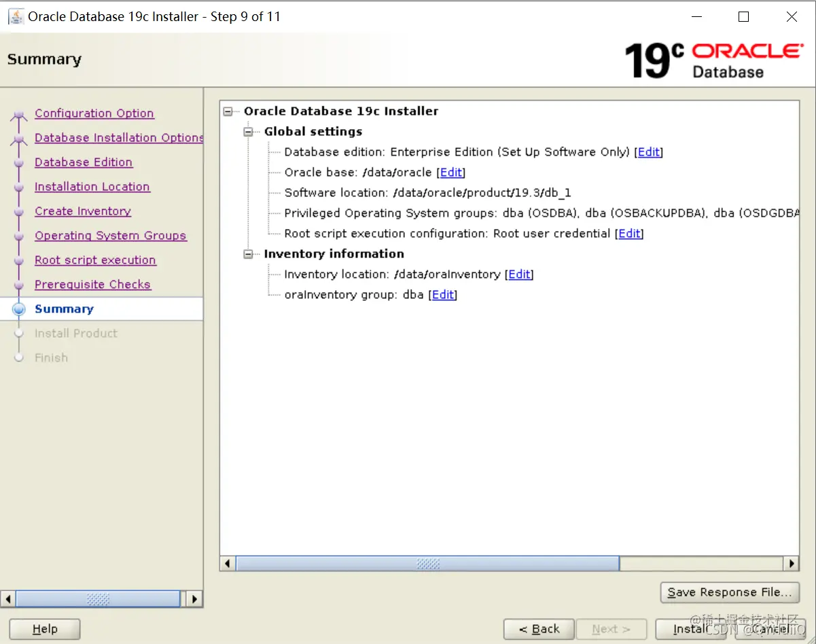The width and height of the screenshot is (816, 644).
Task: Return to Prerequisite Checks step
Action: pos(93,285)
